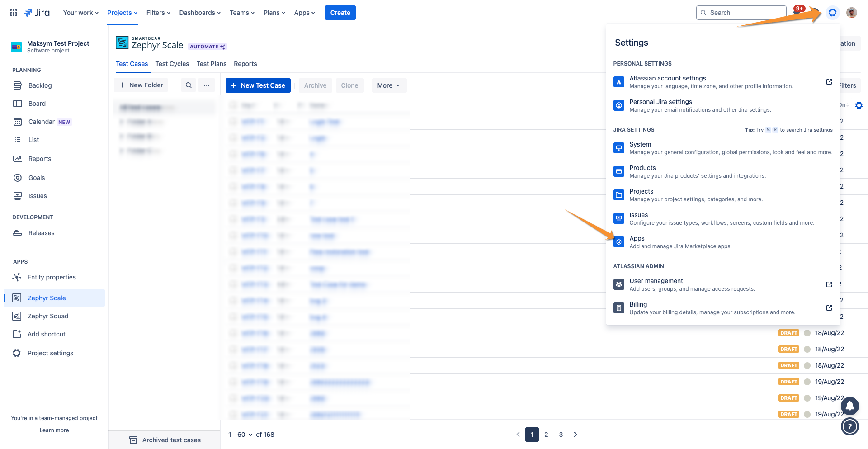Open the user profile avatar
Screen dimensions: 868x449
tap(852, 13)
